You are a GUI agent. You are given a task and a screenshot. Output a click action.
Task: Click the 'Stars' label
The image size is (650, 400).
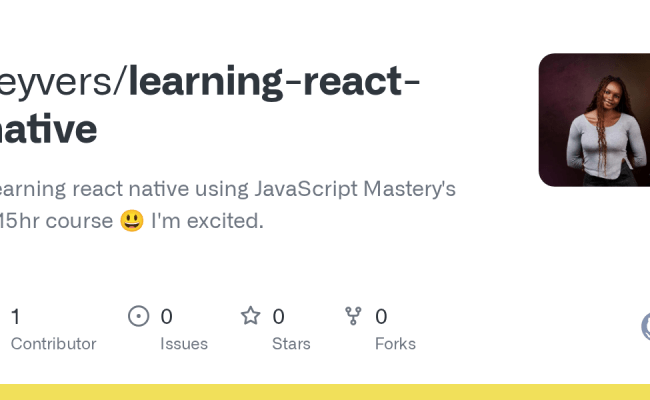(x=291, y=344)
